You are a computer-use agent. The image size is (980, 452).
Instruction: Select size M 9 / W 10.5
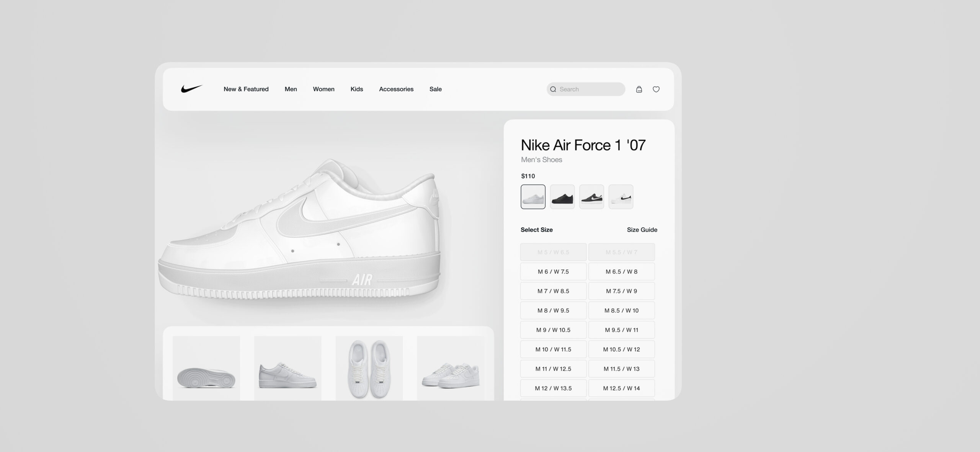553,330
